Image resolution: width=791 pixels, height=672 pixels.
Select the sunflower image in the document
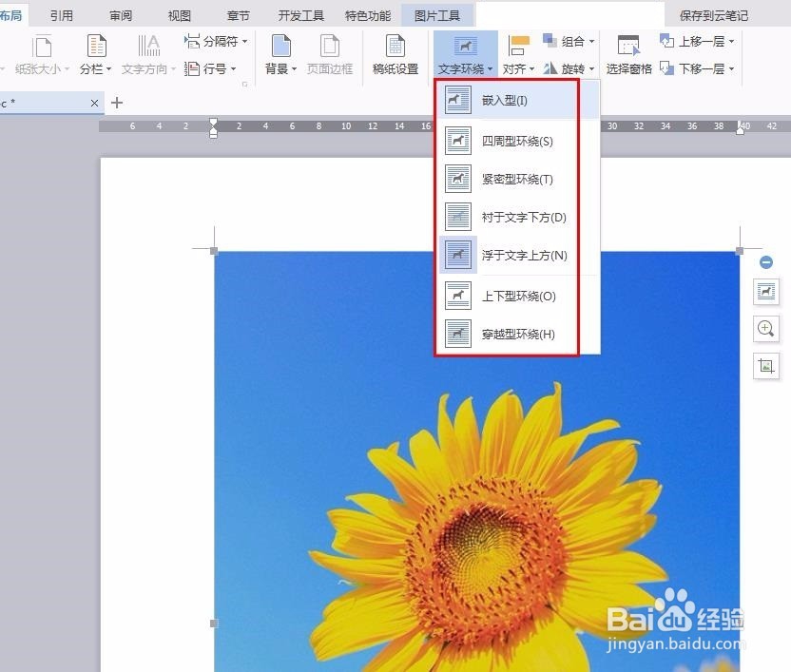(x=476, y=461)
